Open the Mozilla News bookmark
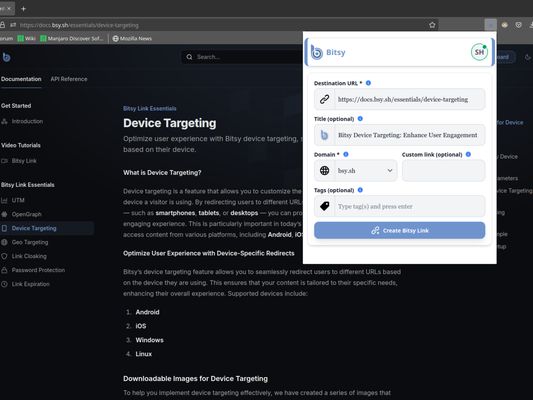 [x=132, y=38]
